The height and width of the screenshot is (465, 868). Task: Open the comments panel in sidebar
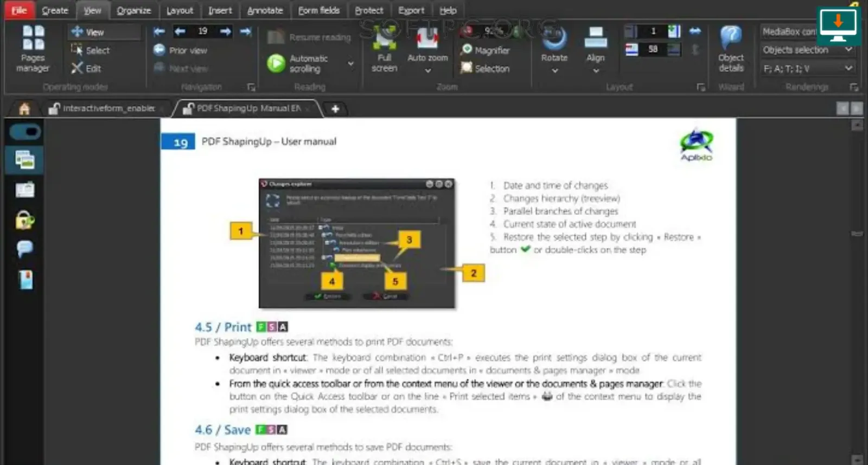pyautogui.click(x=24, y=249)
